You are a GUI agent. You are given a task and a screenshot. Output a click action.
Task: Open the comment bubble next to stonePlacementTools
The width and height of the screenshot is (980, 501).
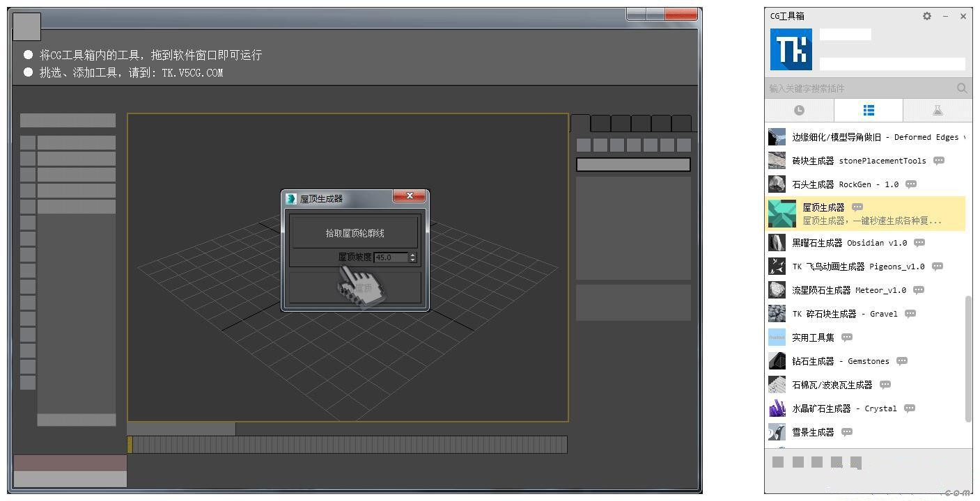coord(938,160)
